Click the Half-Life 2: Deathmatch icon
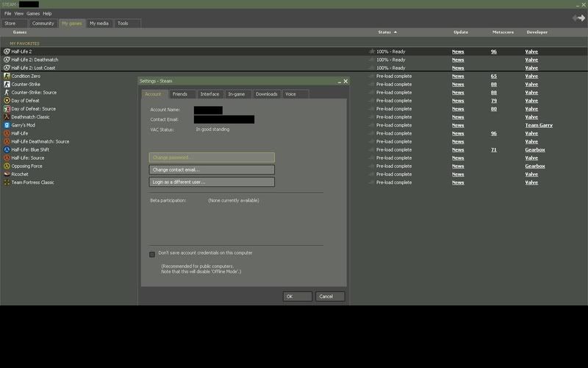This screenshot has height=368, width=588. [x=7, y=60]
